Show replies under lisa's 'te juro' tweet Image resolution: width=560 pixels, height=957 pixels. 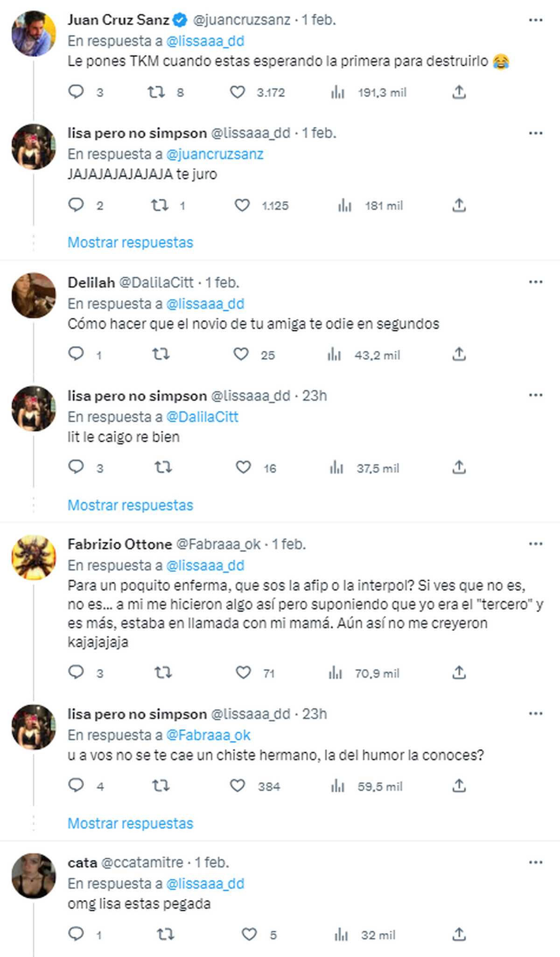click(x=130, y=243)
